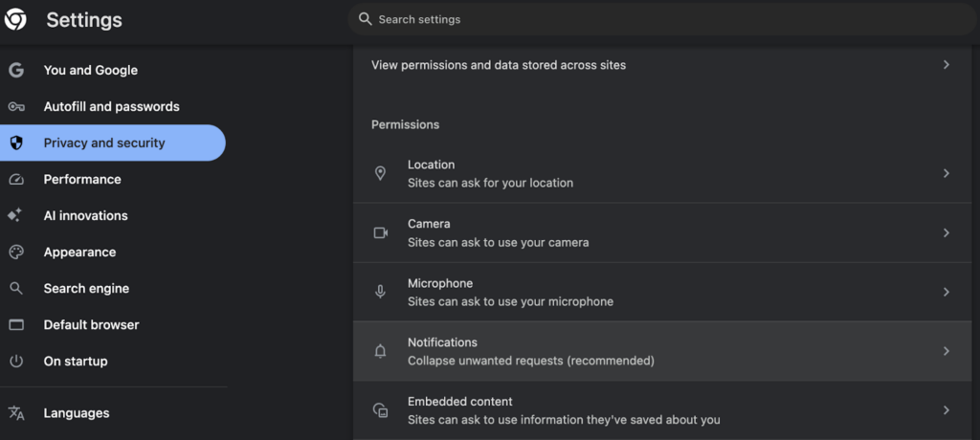
Task: Open Microphone permission settings
Action: pyautogui.click(x=662, y=292)
